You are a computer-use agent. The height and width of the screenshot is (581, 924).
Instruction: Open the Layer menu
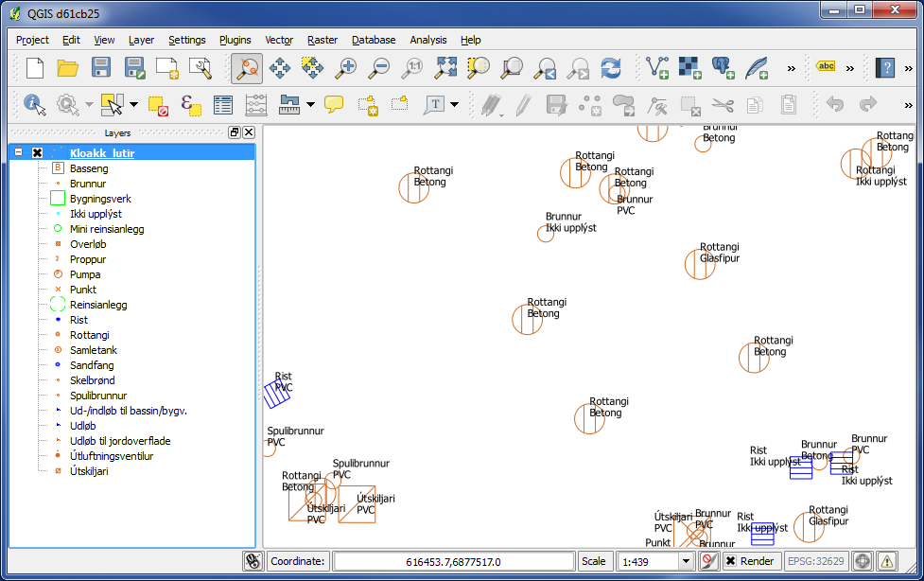point(142,40)
